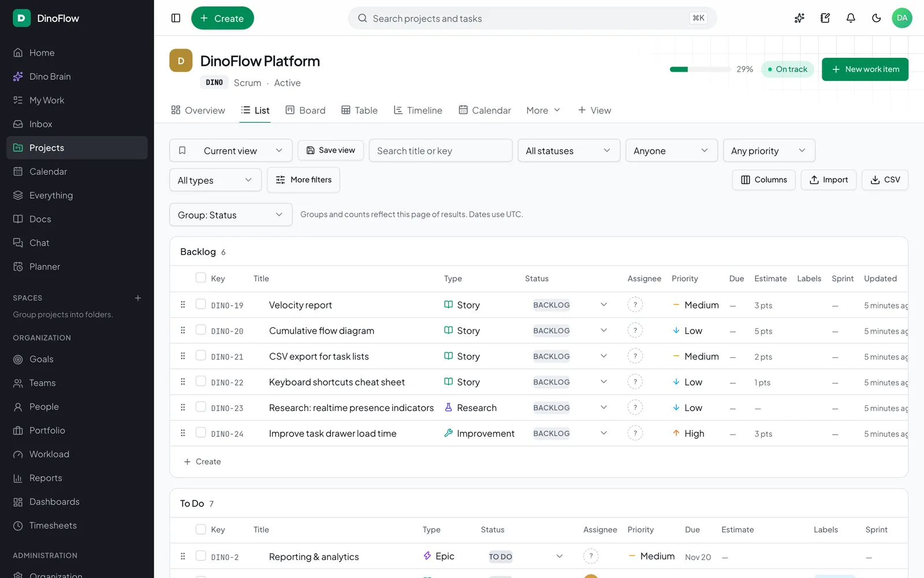Switch to the Timeline tab
The width and height of the screenshot is (924, 578).
(x=418, y=110)
